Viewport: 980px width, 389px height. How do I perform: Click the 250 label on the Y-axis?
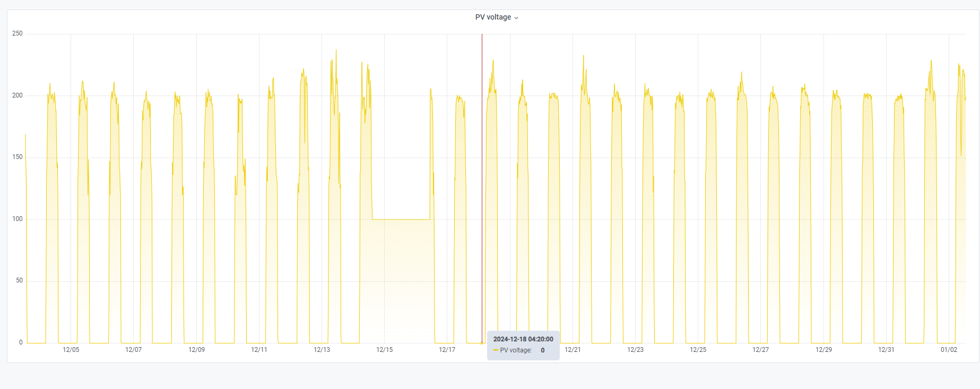18,33
